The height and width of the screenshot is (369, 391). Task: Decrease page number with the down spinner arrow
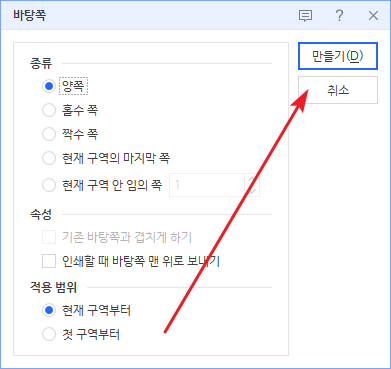(252, 190)
